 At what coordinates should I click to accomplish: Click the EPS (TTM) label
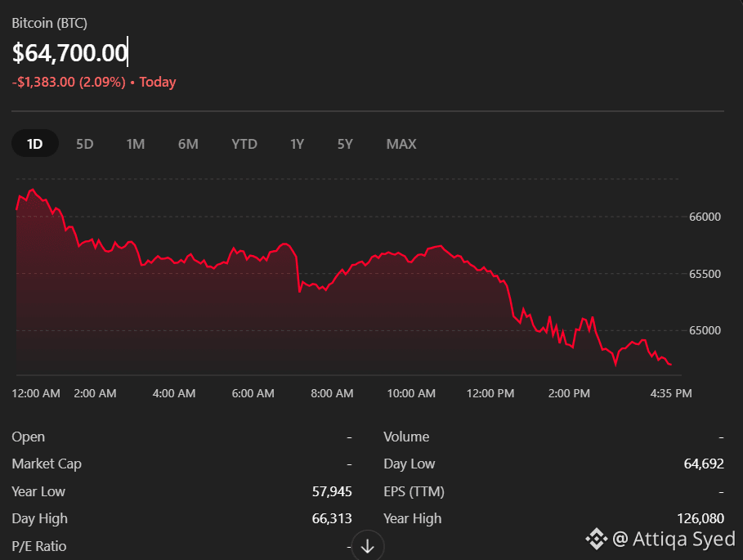click(x=414, y=492)
